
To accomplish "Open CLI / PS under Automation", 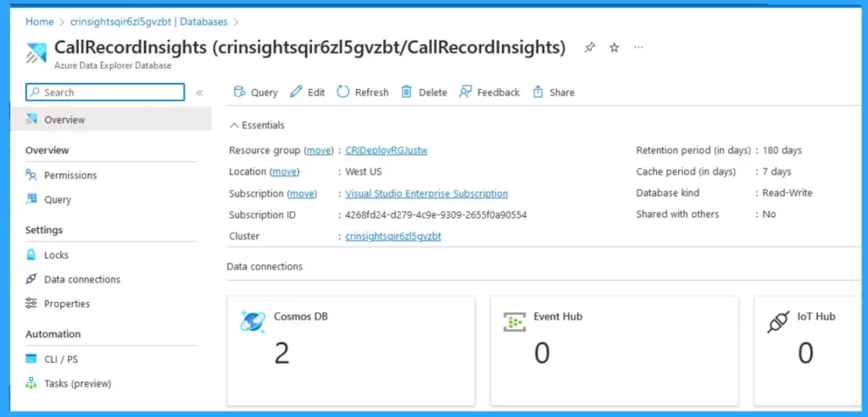I will pos(61,359).
